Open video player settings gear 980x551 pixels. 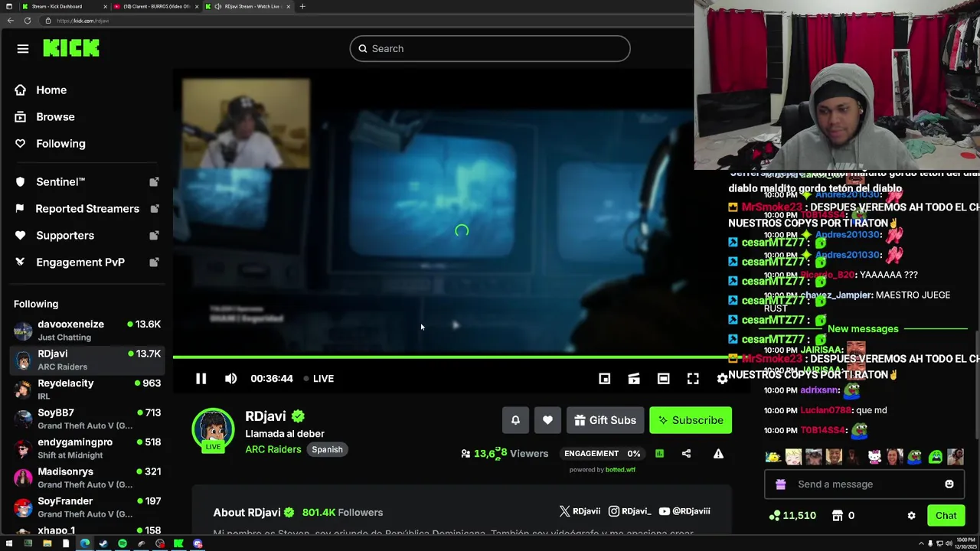[722, 379]
